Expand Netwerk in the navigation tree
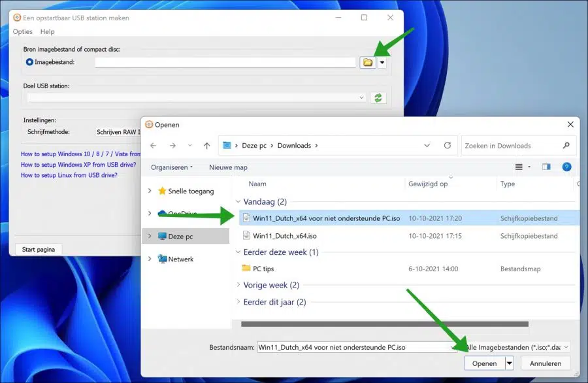Viewport: 588px width, 383px height. [x=150, y=259]
